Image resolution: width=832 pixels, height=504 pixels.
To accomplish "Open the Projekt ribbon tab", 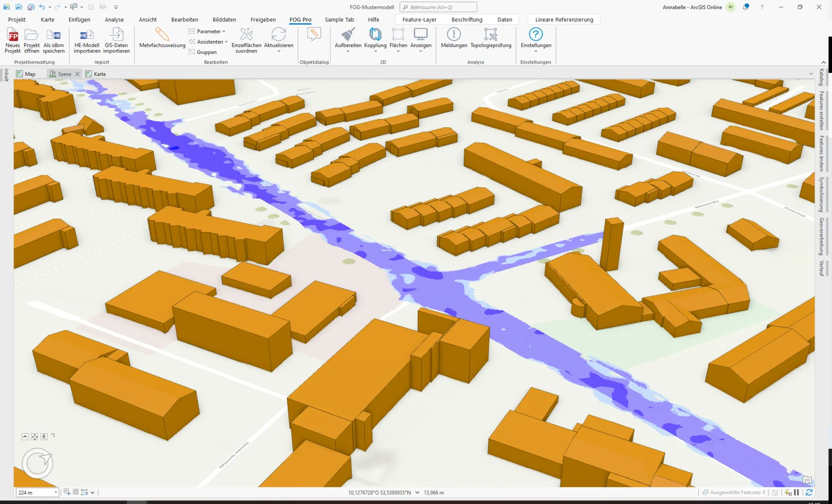I will 17,19.
